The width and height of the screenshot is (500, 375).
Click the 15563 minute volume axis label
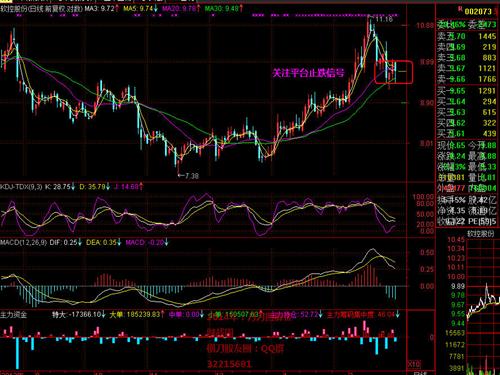tap(456, 333)
